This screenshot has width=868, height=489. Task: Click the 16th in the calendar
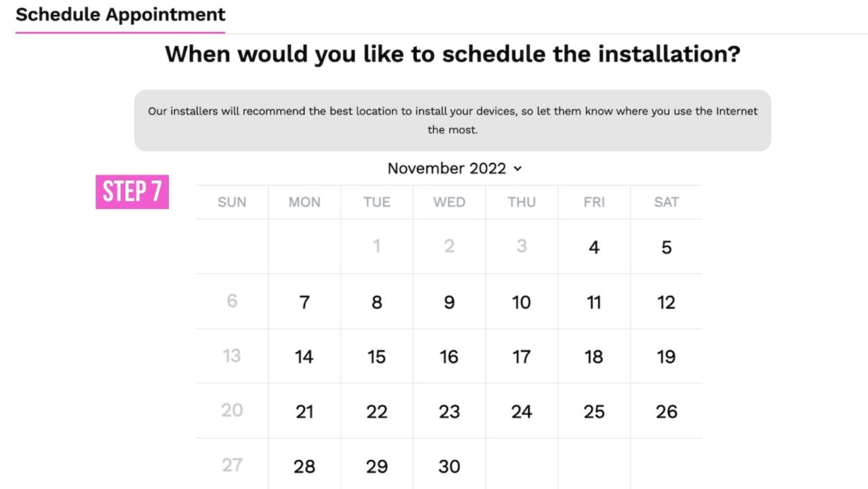click(449, 357)
